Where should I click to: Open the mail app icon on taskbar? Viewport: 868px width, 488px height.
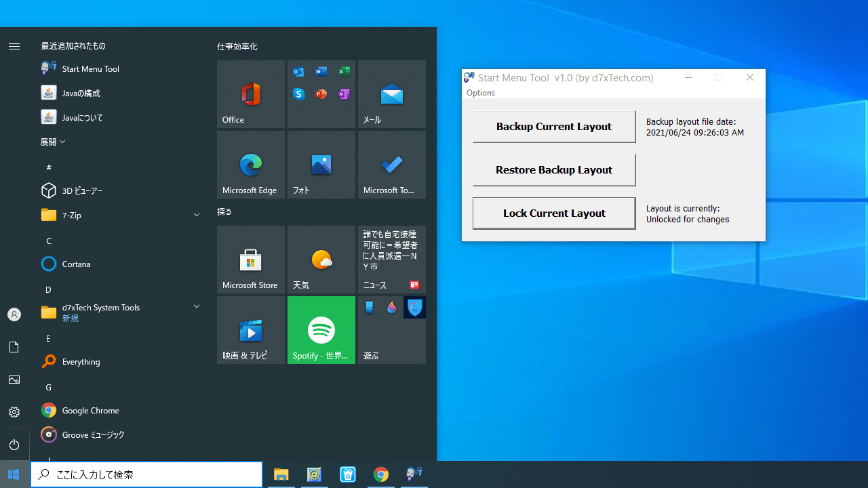tap(314, 474)
